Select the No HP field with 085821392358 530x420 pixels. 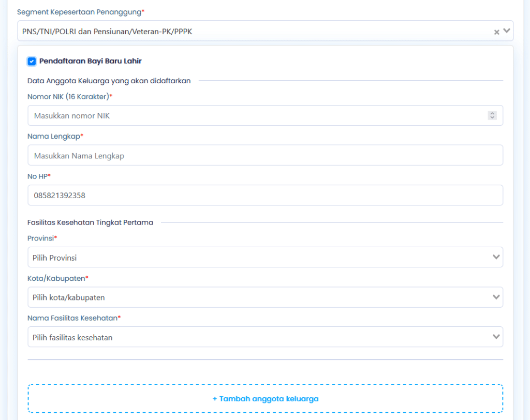pos(265,196)
